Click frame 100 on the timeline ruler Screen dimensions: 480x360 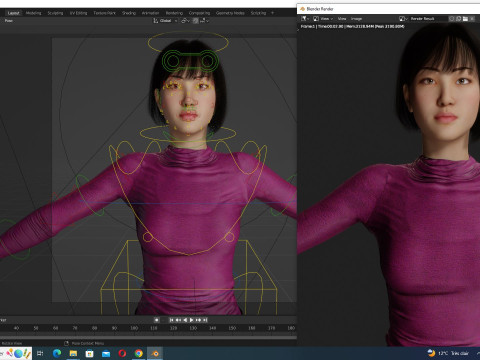click(134, 328)
